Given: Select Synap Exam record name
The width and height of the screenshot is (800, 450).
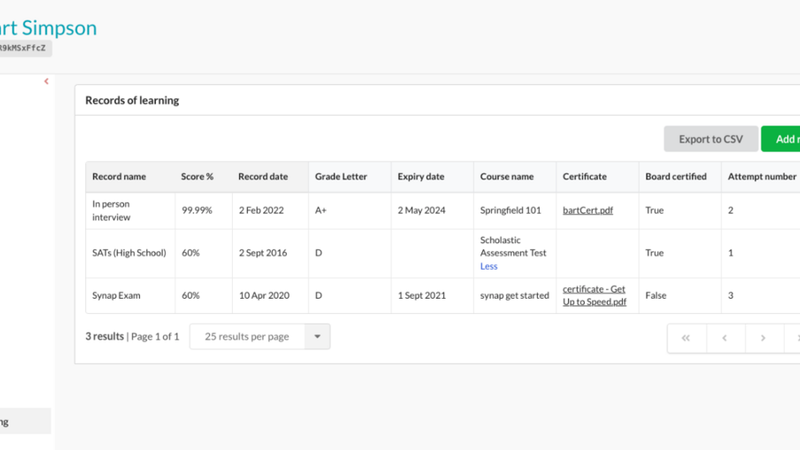Looking at the screenshot, I should 116,295.
